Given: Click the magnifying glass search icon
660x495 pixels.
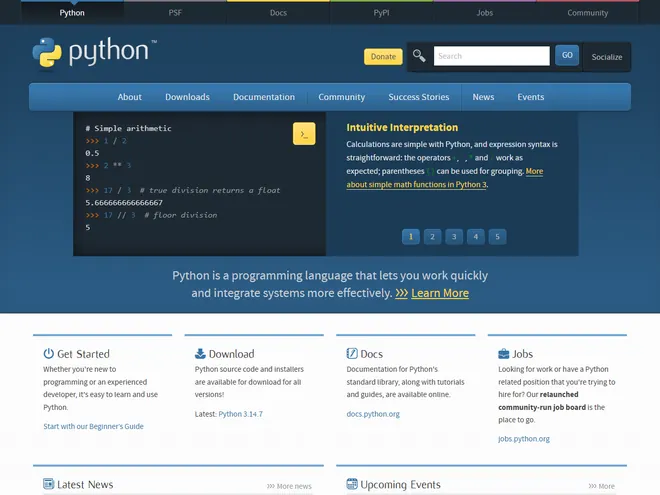Looking at the screenshot, I should (419, 56).
